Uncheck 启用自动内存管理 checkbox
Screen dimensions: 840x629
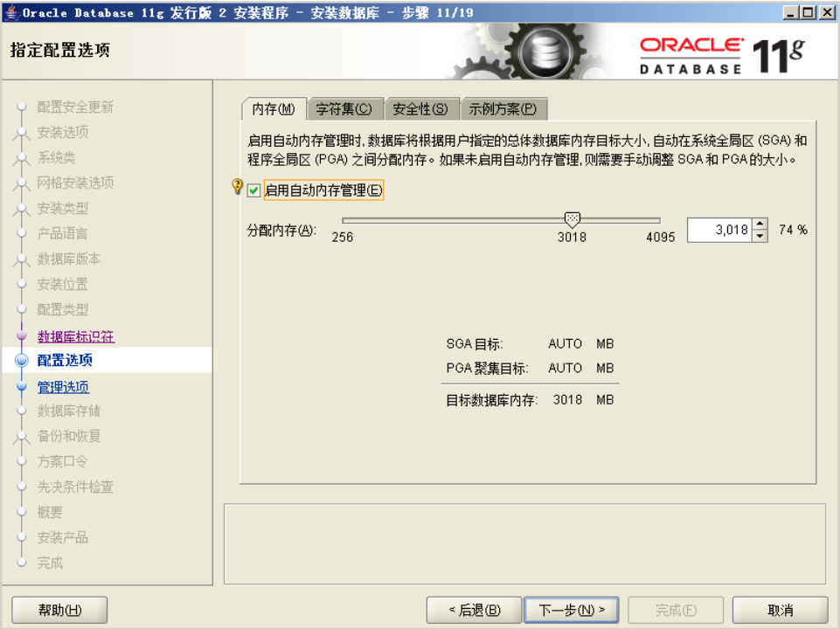(x=254, y=190)
